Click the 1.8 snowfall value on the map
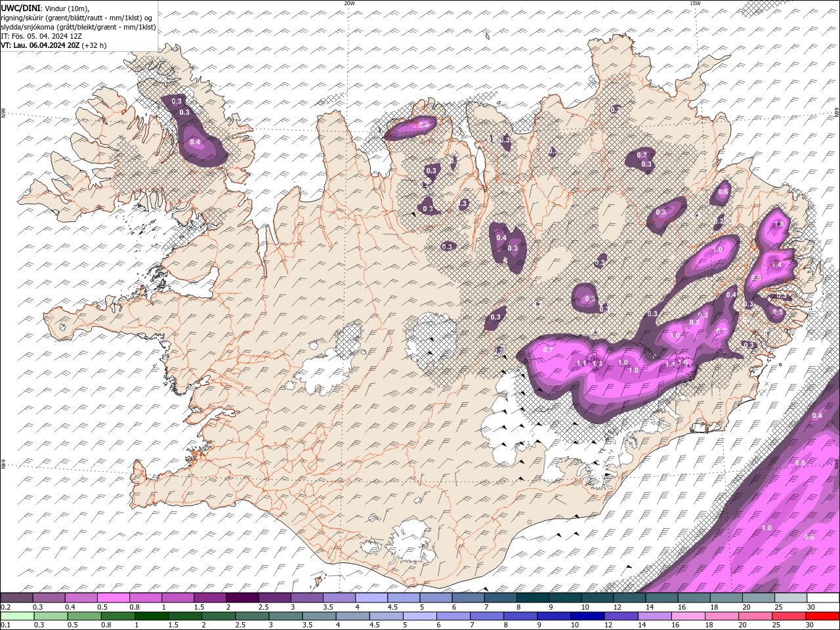This screenshot has height=630, width=840. (779, 224)
